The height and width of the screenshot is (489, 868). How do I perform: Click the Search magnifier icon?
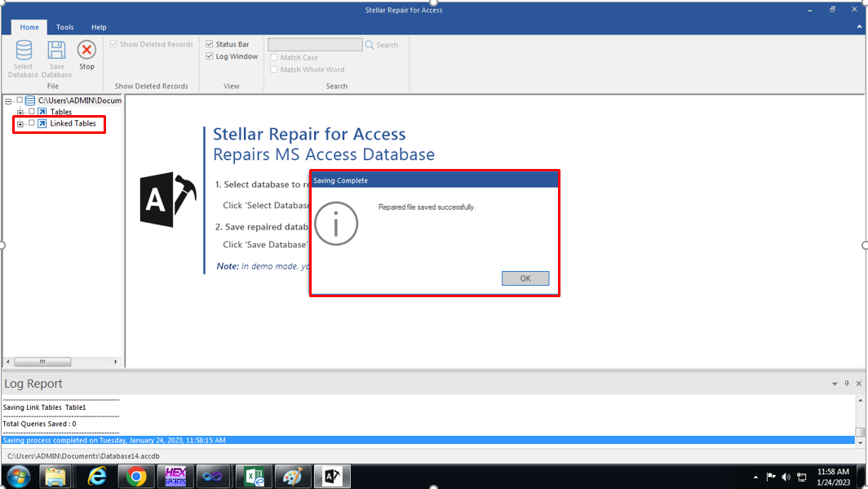[370, 45]
